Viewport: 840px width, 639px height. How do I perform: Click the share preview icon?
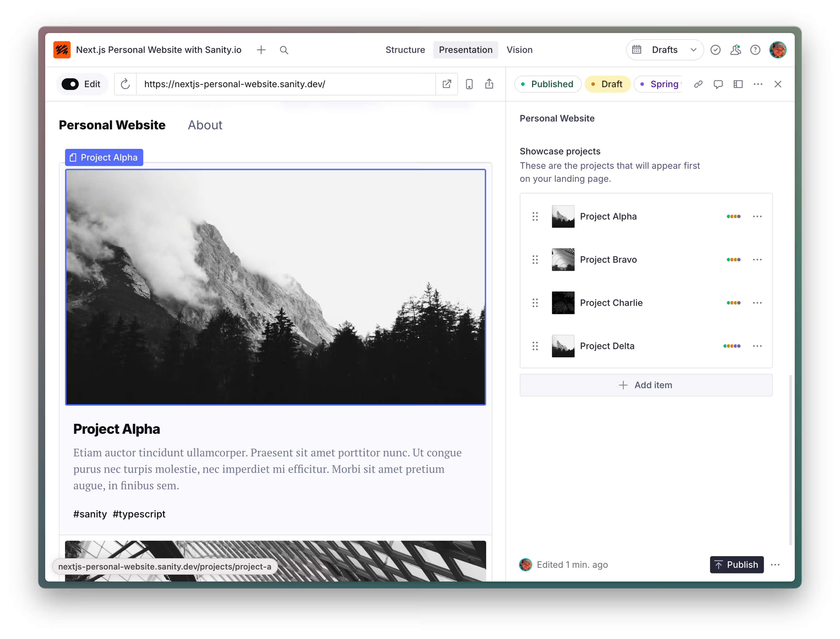coord(489,84)
